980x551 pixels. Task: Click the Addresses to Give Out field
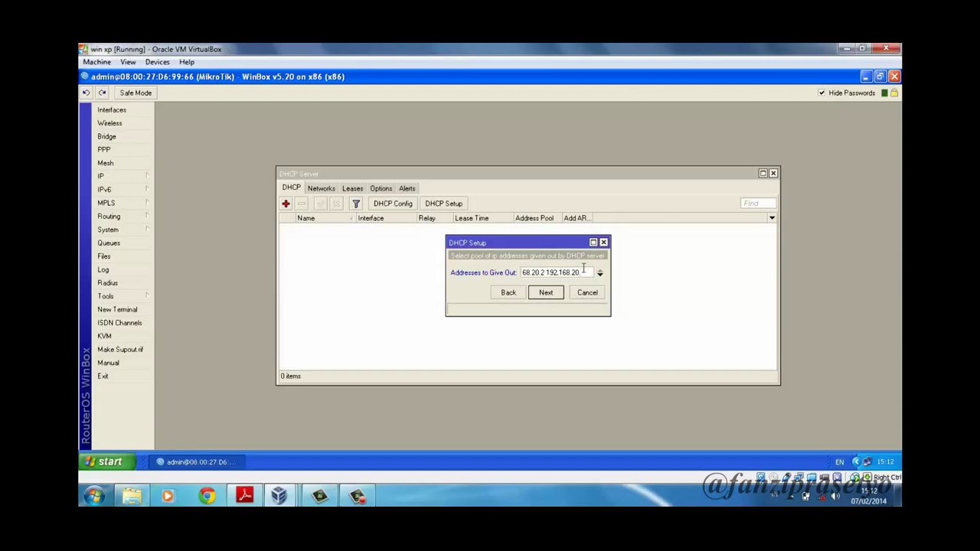click(557, 272)
